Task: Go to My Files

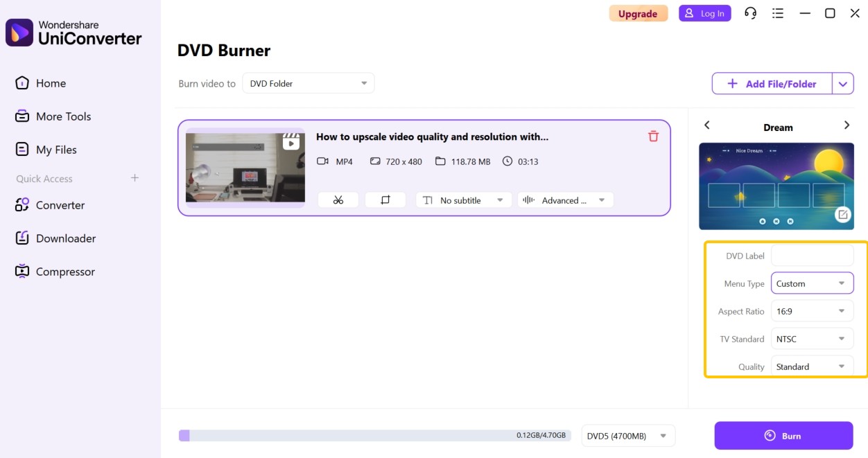Action: (x=56, y=150)
